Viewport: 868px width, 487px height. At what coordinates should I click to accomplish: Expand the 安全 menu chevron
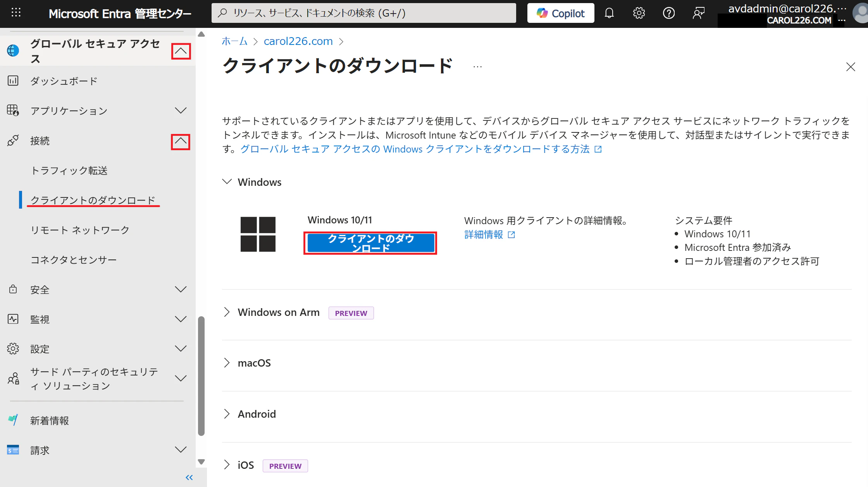tap(181, 290)
